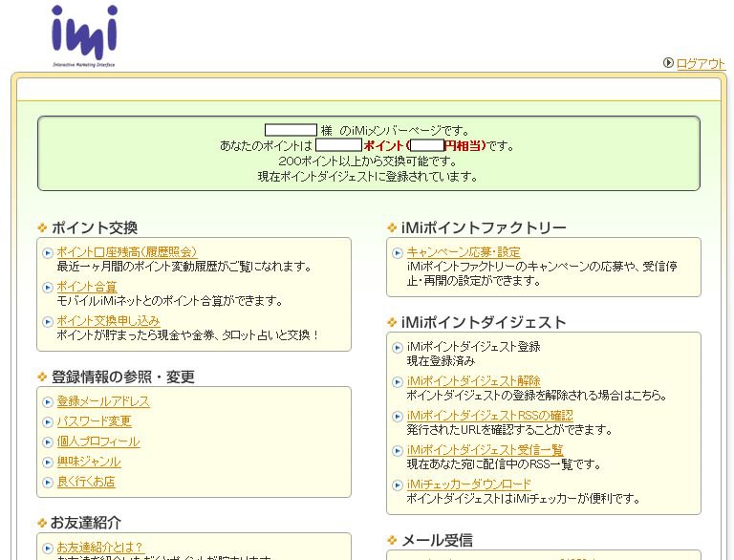Click the お友達紹介 section heading
Image resolution: width=734 pixels, height=560 pixels.
[86, 523]
